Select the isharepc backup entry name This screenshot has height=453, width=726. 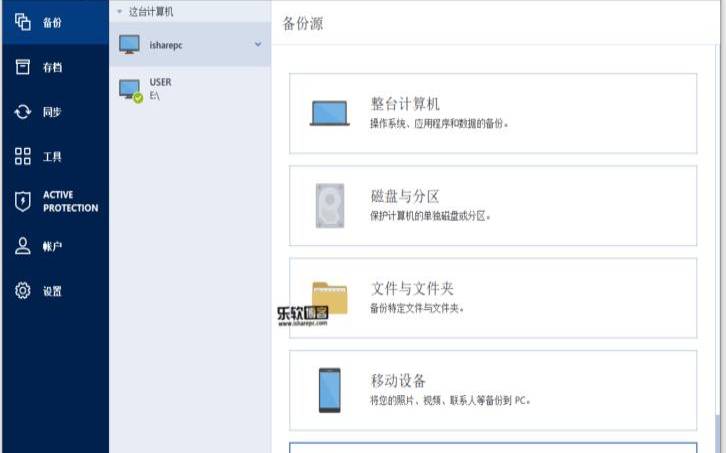click(166, 45)
